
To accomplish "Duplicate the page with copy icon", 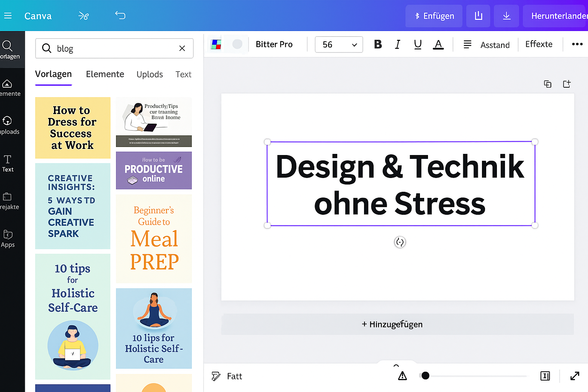I will point(548,84).
